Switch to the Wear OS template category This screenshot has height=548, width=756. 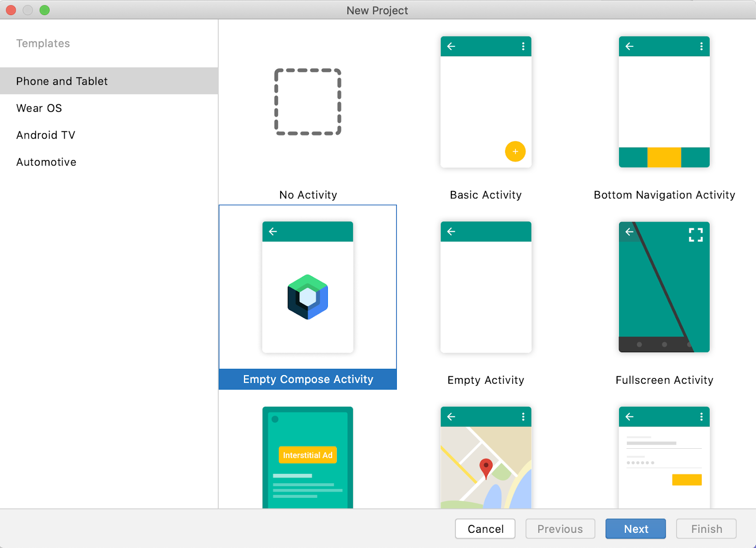pos(39,108)
